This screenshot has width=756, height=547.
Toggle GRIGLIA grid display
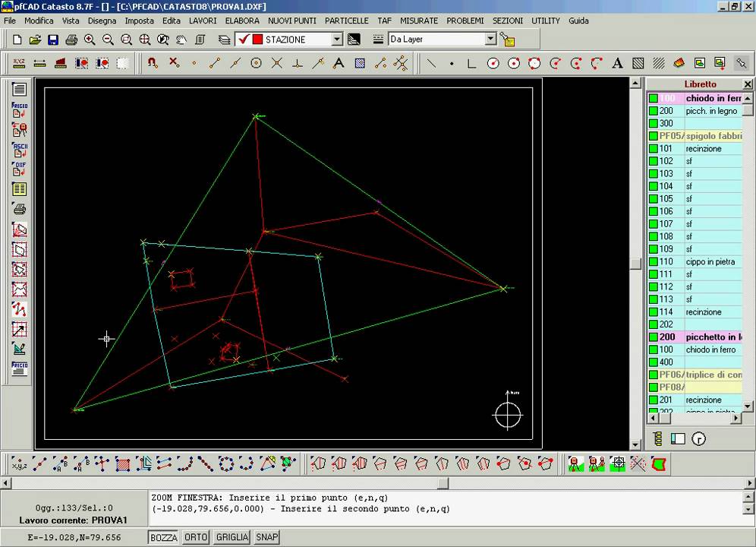(x=232, y=537)
